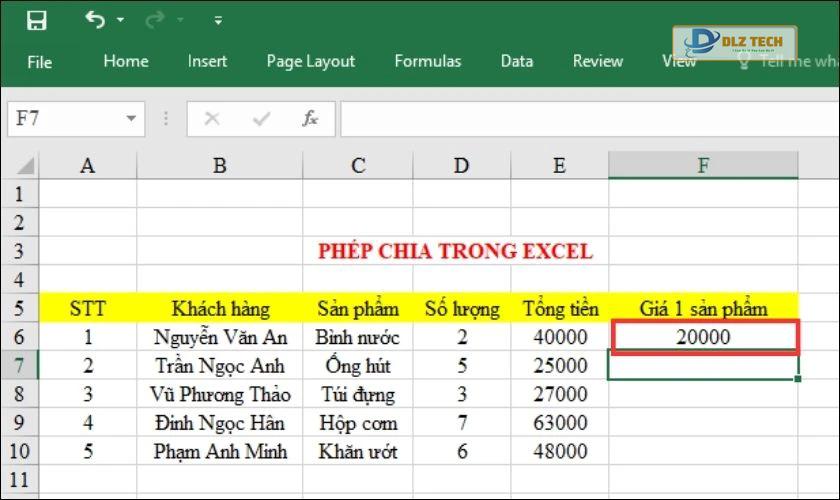Click the Enter checkmark icon in formula bar
This screenshot has width=840, height=500.
(261, 118)
